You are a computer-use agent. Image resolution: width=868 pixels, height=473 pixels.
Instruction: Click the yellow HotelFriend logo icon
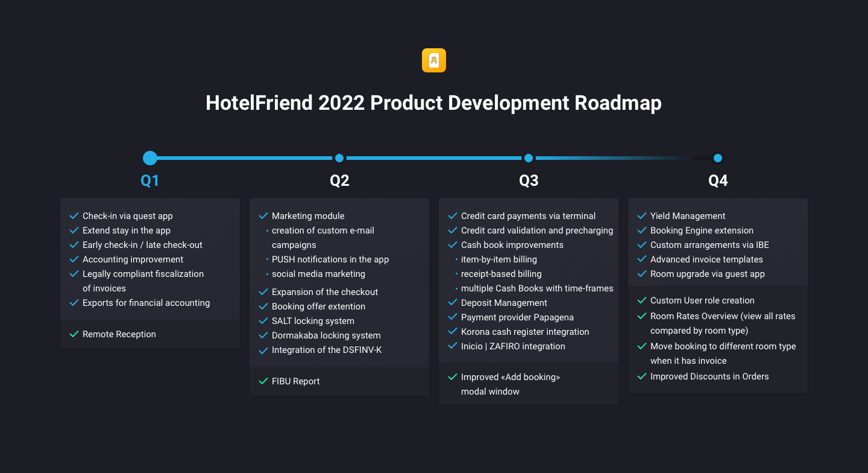coord(434,60)
